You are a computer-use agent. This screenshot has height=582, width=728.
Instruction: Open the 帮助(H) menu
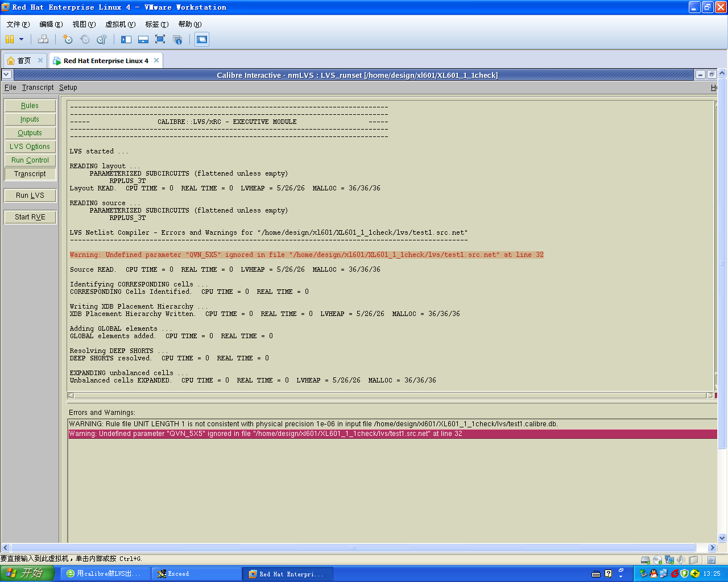(x=189, y=24)
